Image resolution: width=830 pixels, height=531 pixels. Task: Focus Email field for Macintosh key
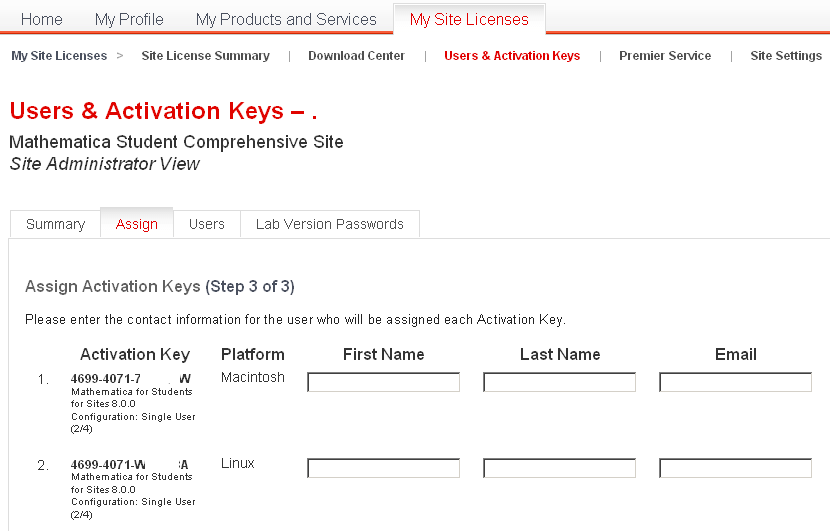point(735,382)
